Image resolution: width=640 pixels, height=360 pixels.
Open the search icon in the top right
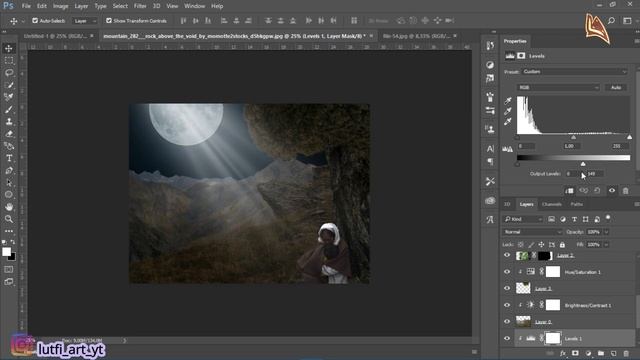tap(611, 20)
